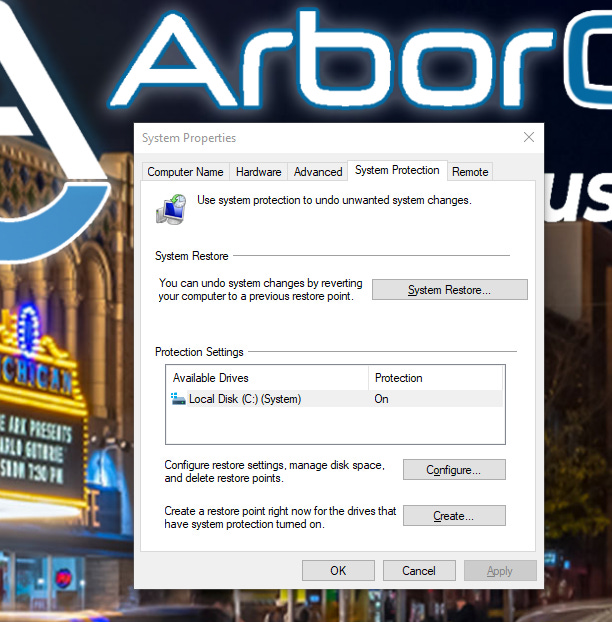Click the System Restore... button
Viewport: 612px width, 622px height.
click(449, 290)
